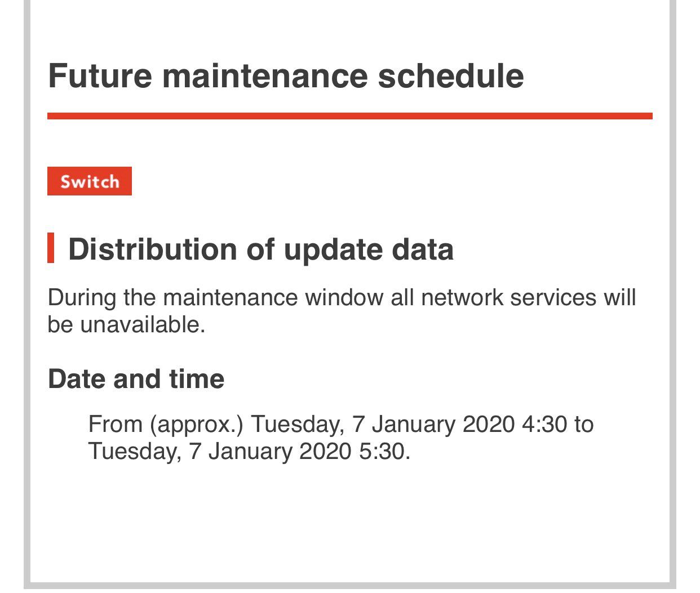This screenshot has width=700, height=593.
Task: Click the words 'update data' in the heading
Action: [369, 249]
